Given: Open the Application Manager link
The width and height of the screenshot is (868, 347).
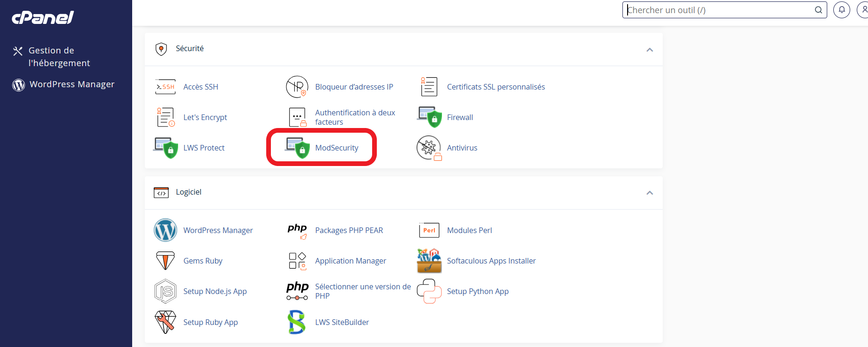Looking at the screenshot, I should pos(351,261).
